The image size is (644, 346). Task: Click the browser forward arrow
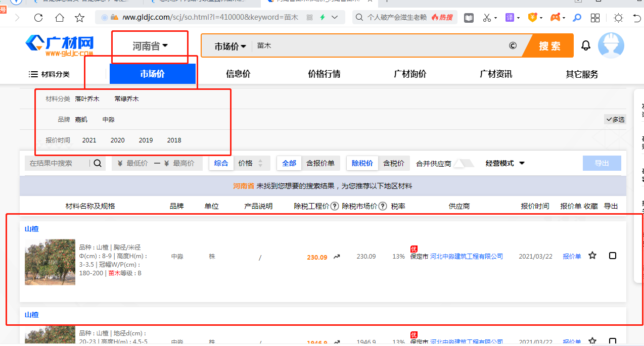point(18,18)
